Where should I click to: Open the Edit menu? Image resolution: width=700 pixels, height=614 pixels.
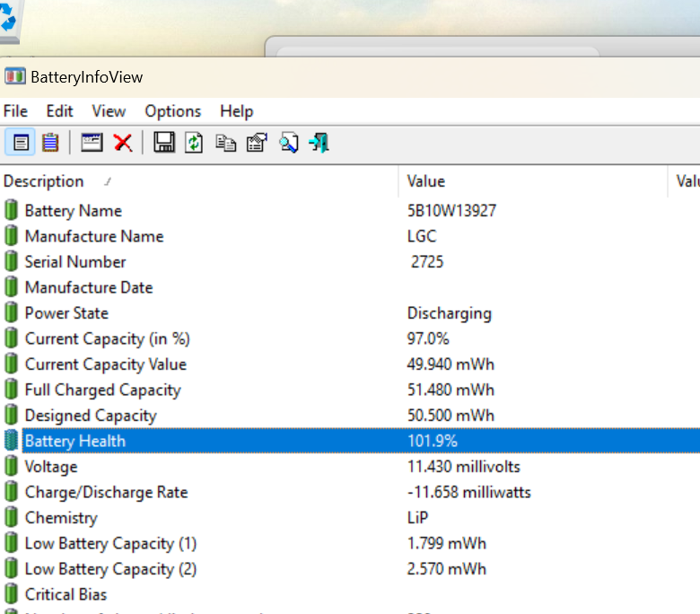[x=59, y=110]
